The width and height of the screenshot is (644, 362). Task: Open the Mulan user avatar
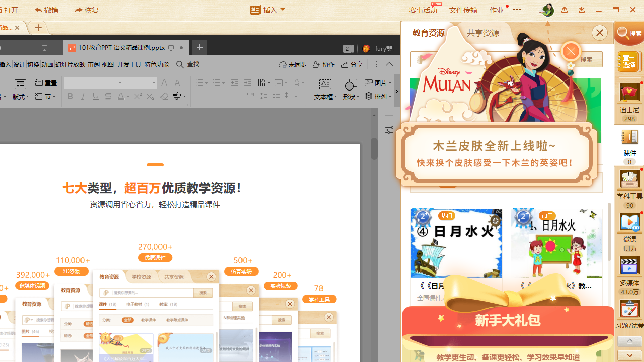[x=546, y=10]
